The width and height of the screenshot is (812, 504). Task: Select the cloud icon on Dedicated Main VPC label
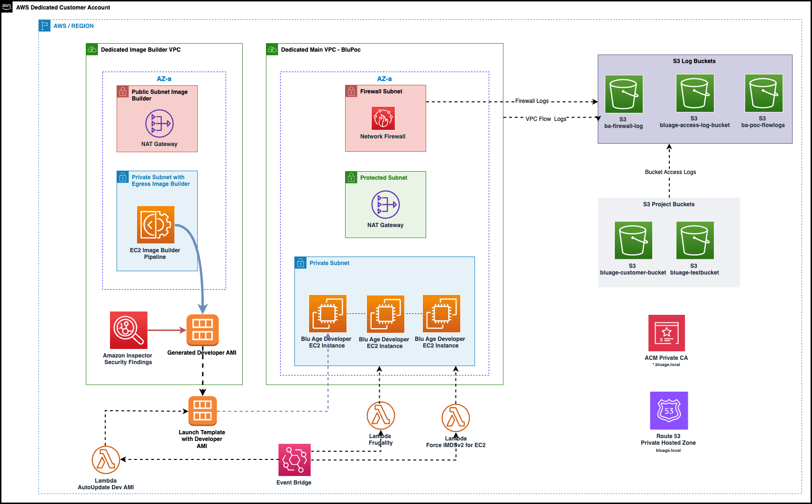coord(272,49)
